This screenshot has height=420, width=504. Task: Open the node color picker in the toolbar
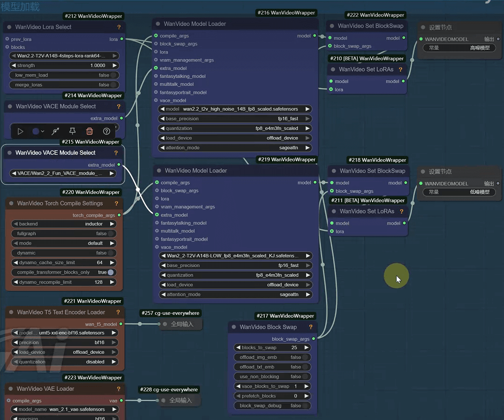click(x=38, y=131)
